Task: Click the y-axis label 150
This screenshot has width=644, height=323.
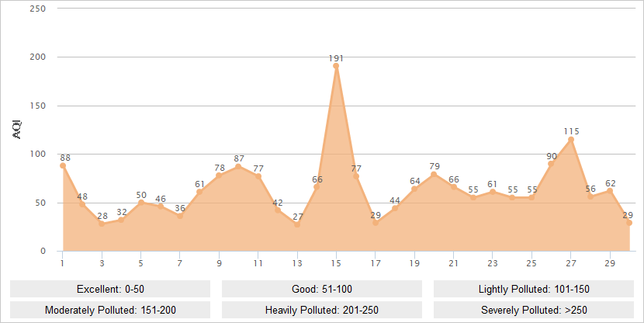Action: tap(37, 106)
